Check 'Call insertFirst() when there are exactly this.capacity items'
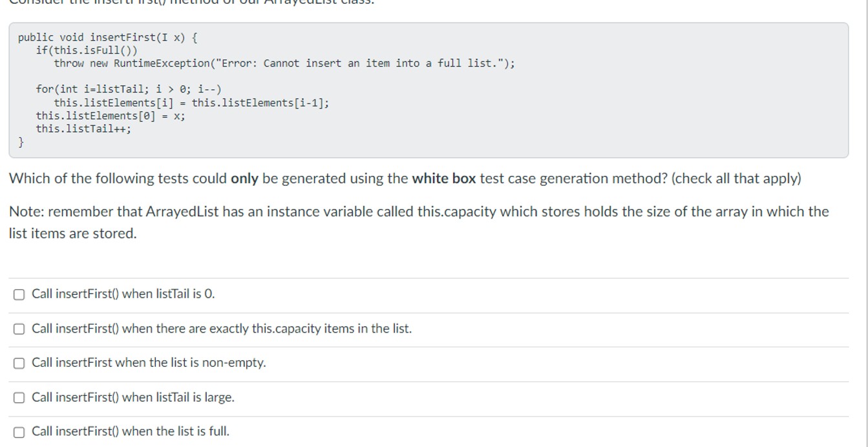The height and width of the screenshot is (447, 868). tap(19, 329)
